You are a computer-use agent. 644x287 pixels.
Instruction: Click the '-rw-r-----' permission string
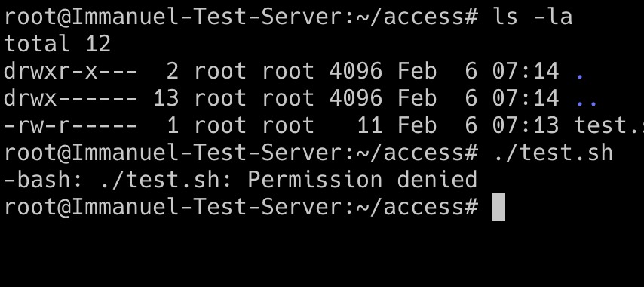coord(71,125)
